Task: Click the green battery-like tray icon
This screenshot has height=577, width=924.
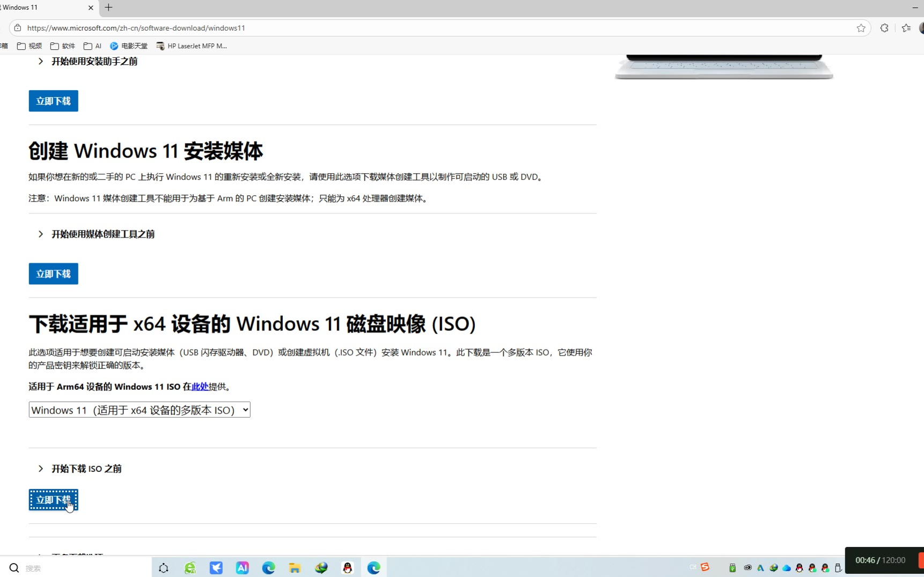Action: [732, 568]
